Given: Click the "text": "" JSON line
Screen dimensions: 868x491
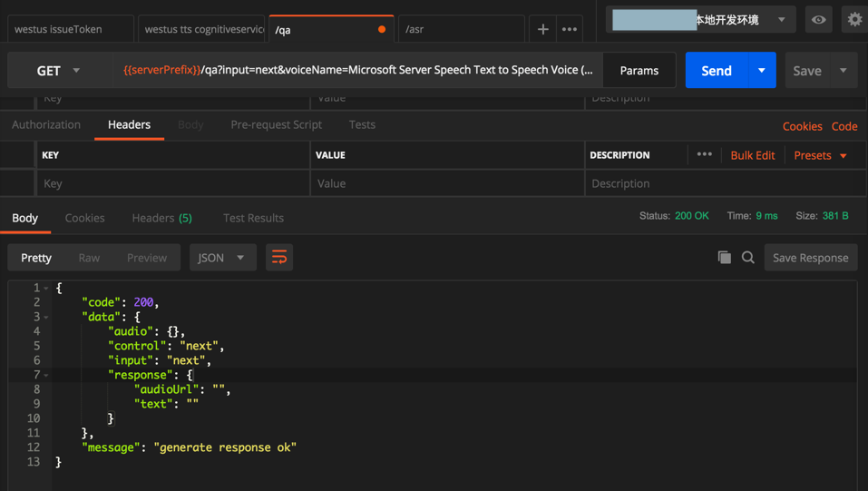Looking at the screenshot, I should coord(166,404).
